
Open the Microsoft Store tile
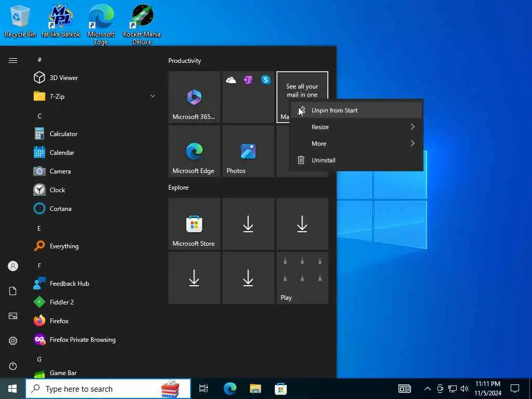tap(194, 224)
